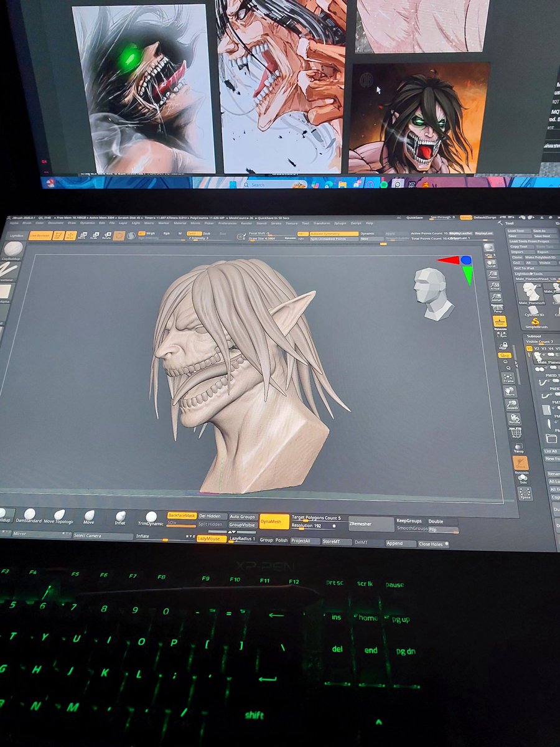This screenshot has height=747, width=560.
Task: Click the Rotate view icon in right shelf
Action: pos(513,420)
